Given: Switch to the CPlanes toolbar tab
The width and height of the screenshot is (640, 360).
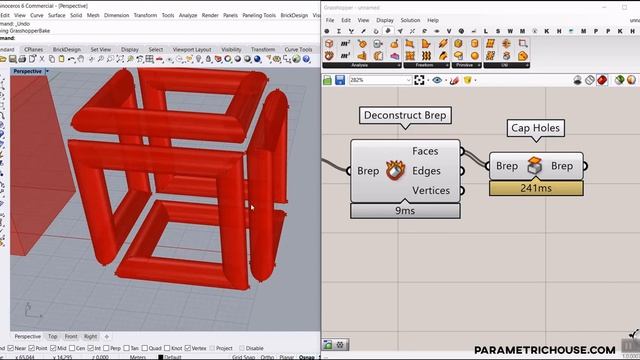Looking at the screenshot, I should pyautogui.click(x=33, y=49).
